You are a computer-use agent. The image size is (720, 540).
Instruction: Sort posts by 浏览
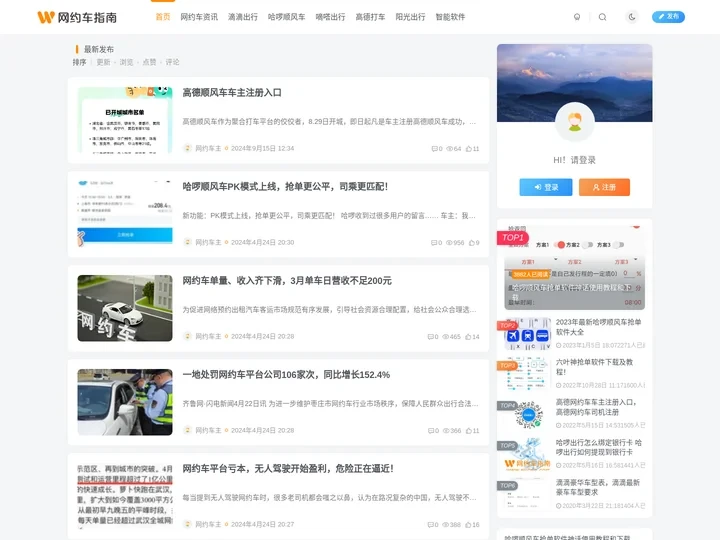(126, 62)
